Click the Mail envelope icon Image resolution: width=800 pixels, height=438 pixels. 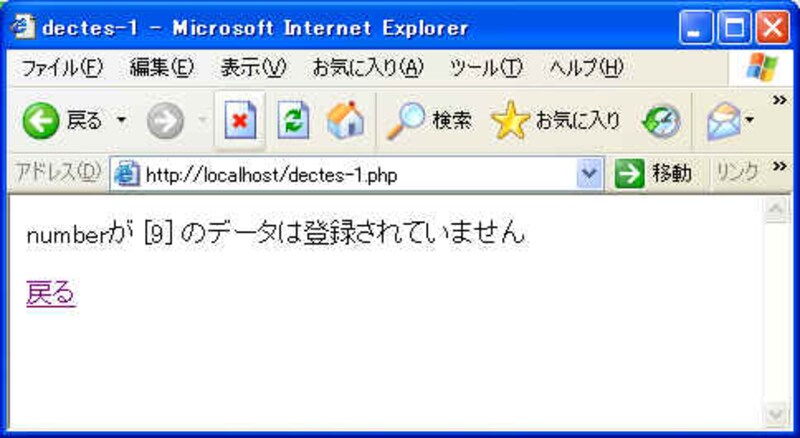(723, 121)
